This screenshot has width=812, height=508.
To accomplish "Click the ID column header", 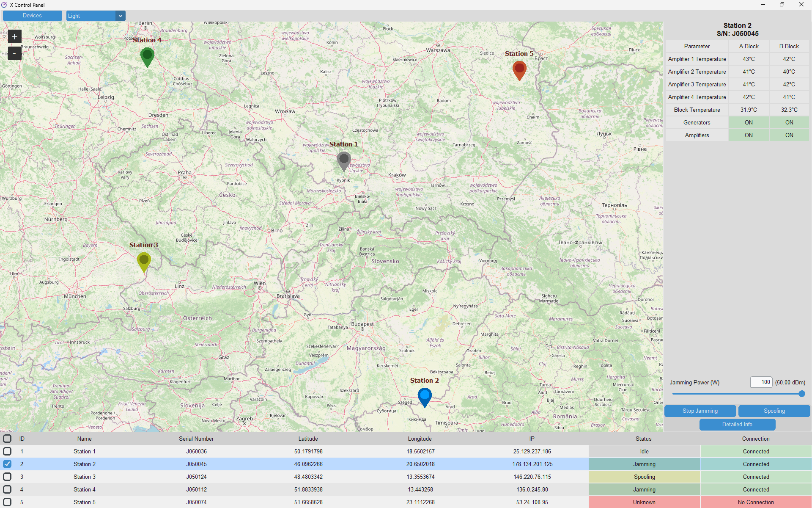I will pos(22,439).
